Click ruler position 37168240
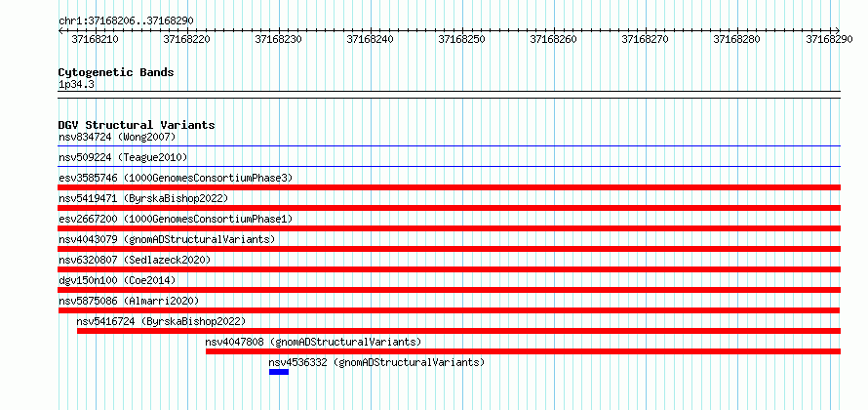The width and height of the screenshot is (868, 410). coord(371,39)
